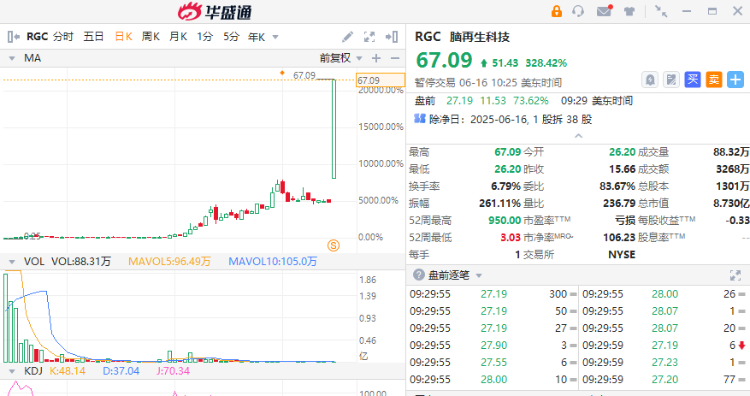Collapse the left panel toggle

point(13,37)
